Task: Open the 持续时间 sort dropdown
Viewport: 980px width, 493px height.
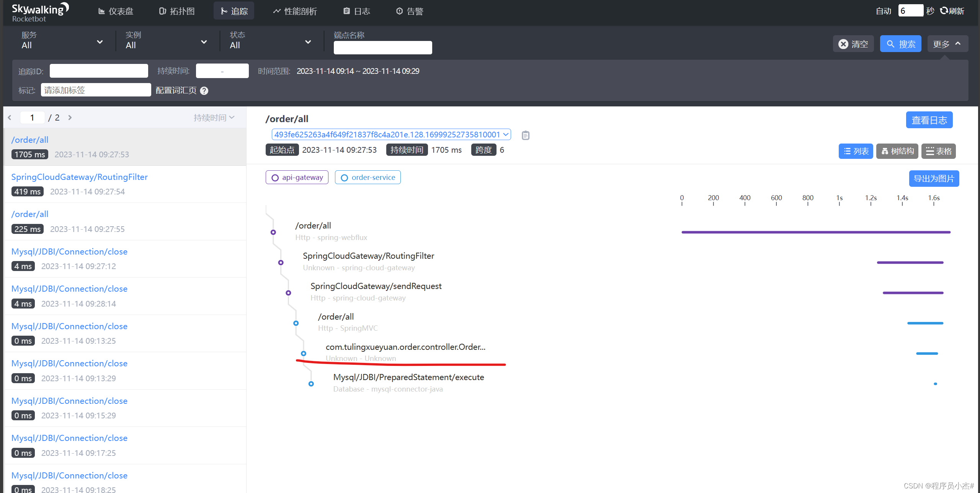Action: [214, 118]
